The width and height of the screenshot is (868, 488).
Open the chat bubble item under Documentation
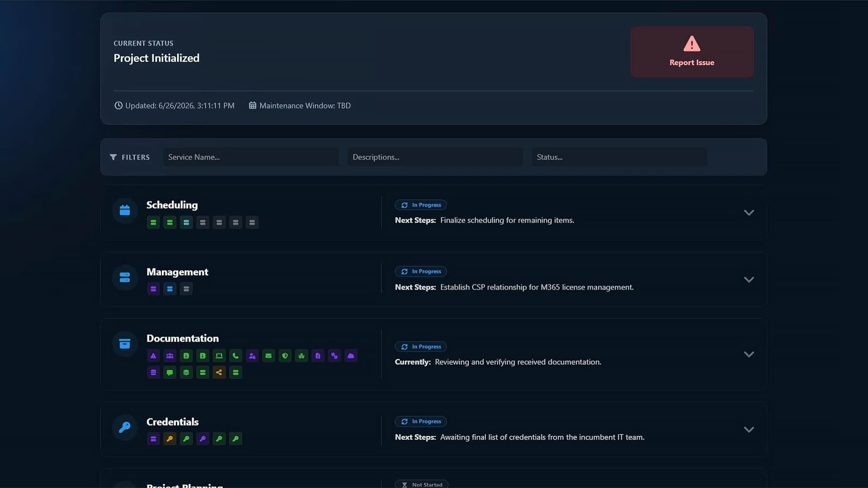170,373
